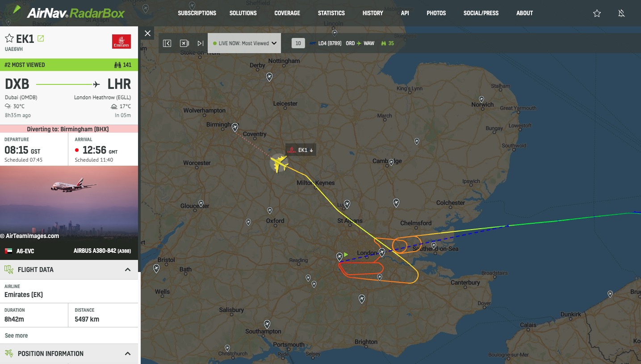This screenshot has height=364, width=641.
Task: Open the Subscriptions menu
Action: click(x=197, y=13)
